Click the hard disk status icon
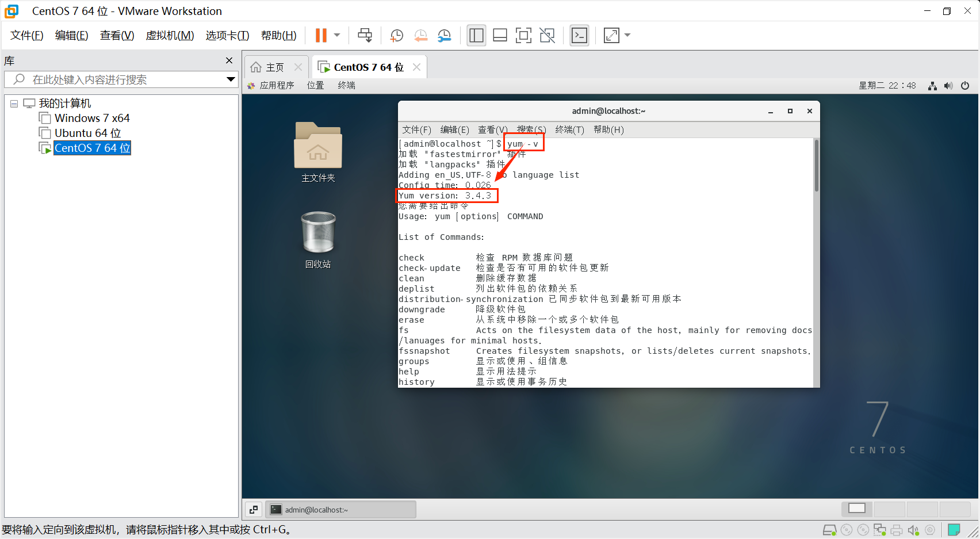Image resolution: width=980 pixels, height=539 pixels. (830, 530)
